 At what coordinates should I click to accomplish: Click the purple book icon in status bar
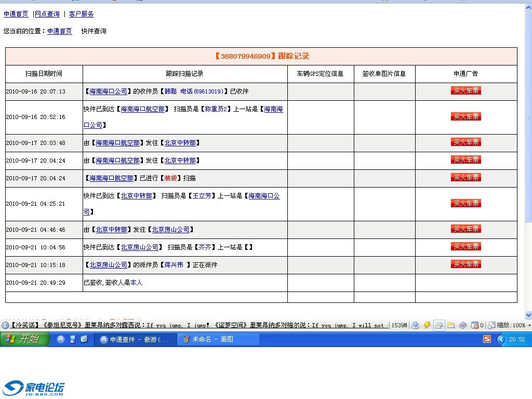462,325
